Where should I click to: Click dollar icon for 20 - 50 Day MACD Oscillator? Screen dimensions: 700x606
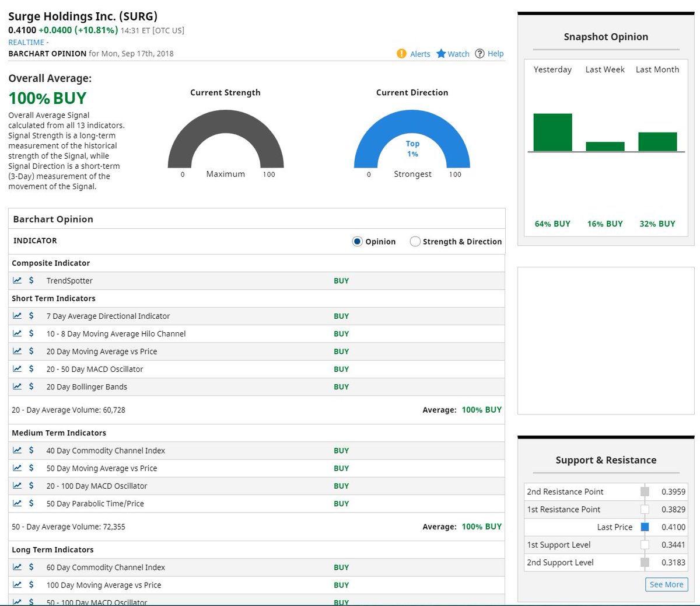coord(32,368)
